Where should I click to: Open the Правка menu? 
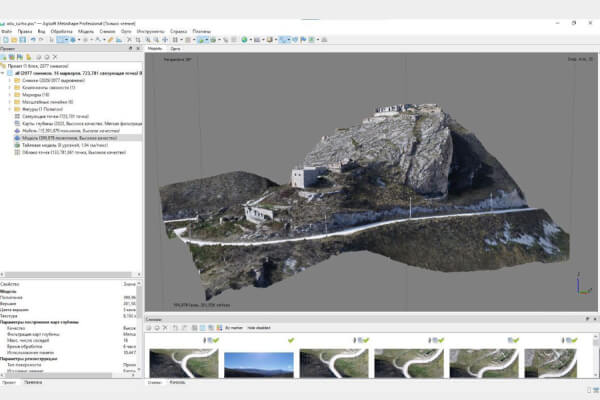click(24, 31)
